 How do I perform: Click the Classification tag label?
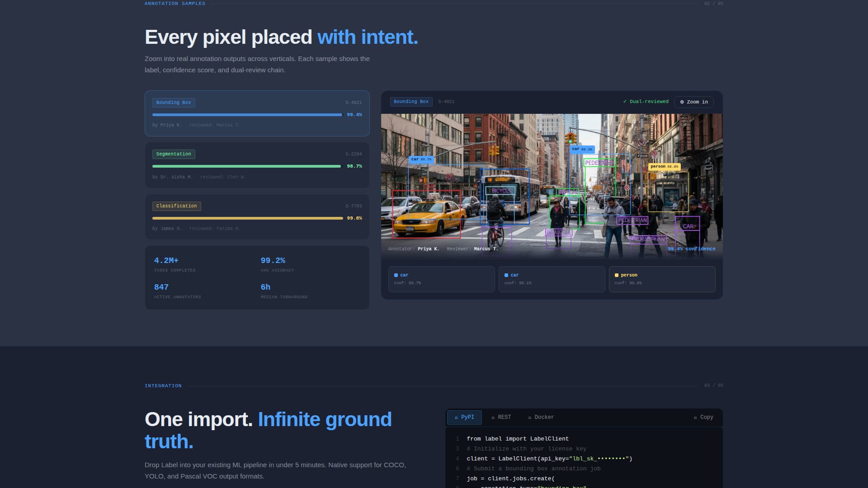[x=176, y=206]
